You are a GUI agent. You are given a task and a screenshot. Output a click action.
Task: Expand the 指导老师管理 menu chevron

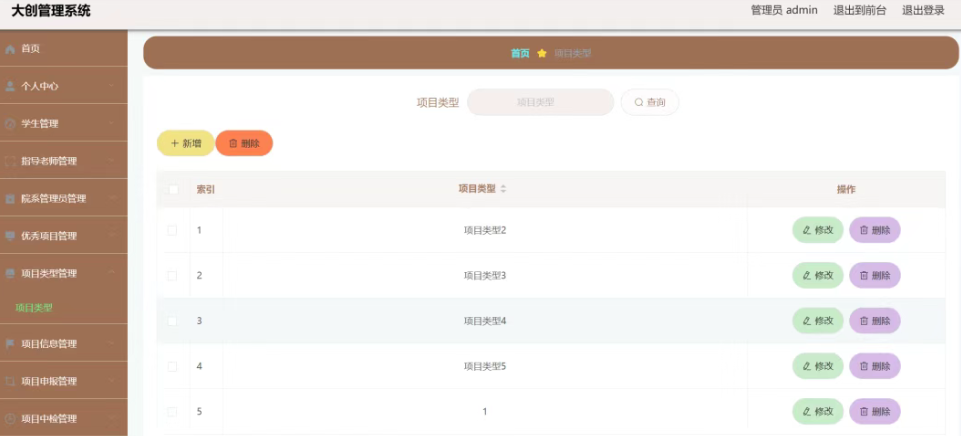112,161
